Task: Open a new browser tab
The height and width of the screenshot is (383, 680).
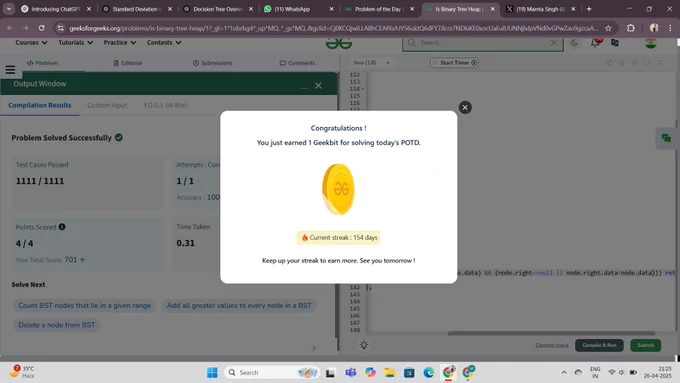Action: pyautogui.click(x=589, y=9)
